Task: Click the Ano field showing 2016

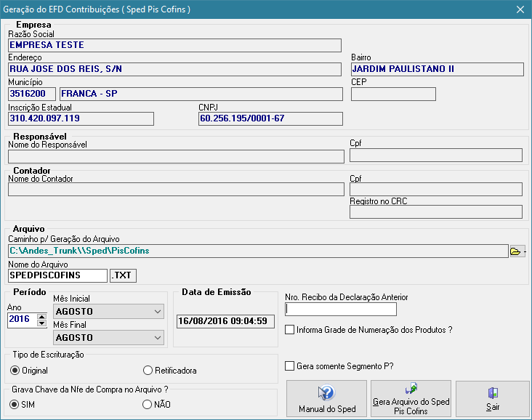Action: 22,319
